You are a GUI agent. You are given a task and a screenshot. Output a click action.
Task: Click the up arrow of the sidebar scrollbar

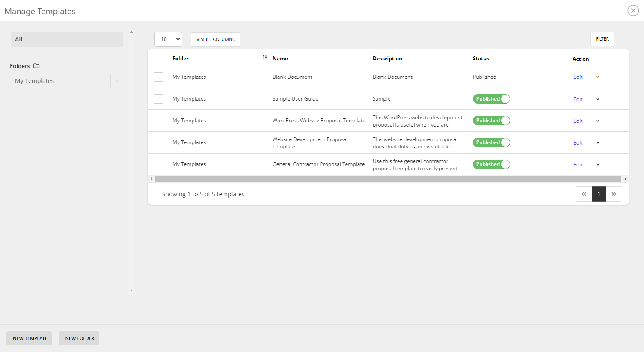coord(131,31)
